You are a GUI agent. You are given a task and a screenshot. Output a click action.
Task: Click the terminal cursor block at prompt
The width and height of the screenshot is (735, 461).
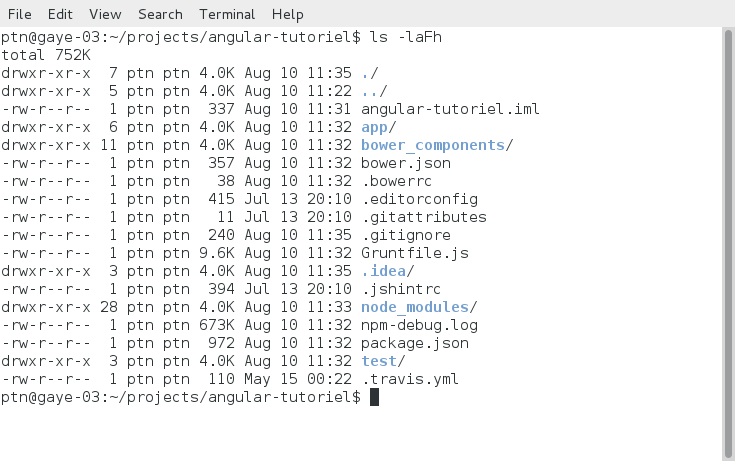tap(375, 398)
